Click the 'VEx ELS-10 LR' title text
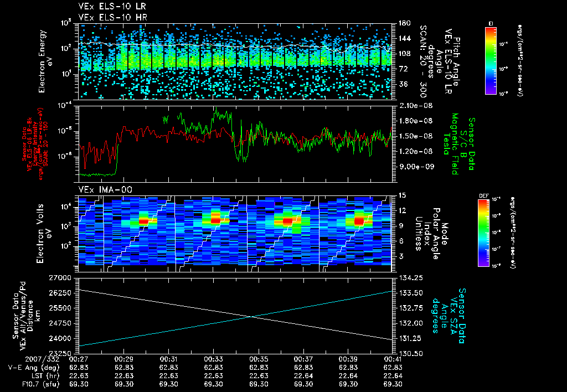 click(112, 7)
